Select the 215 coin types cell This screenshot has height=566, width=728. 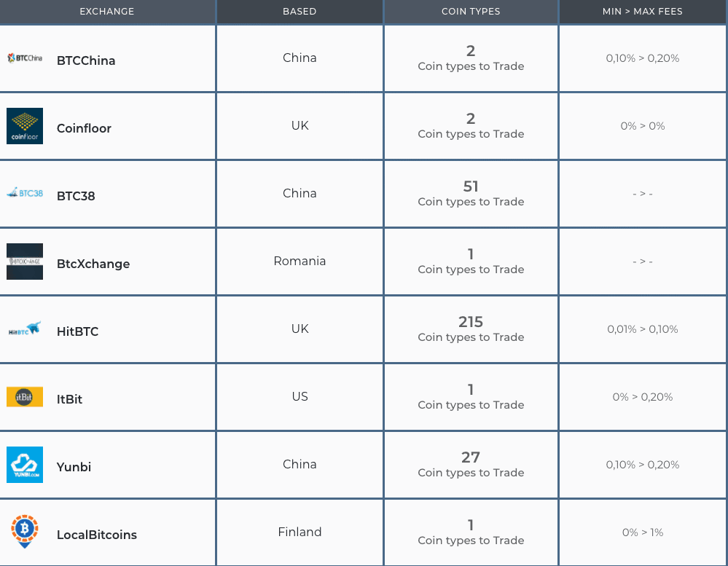coord(471,329)
